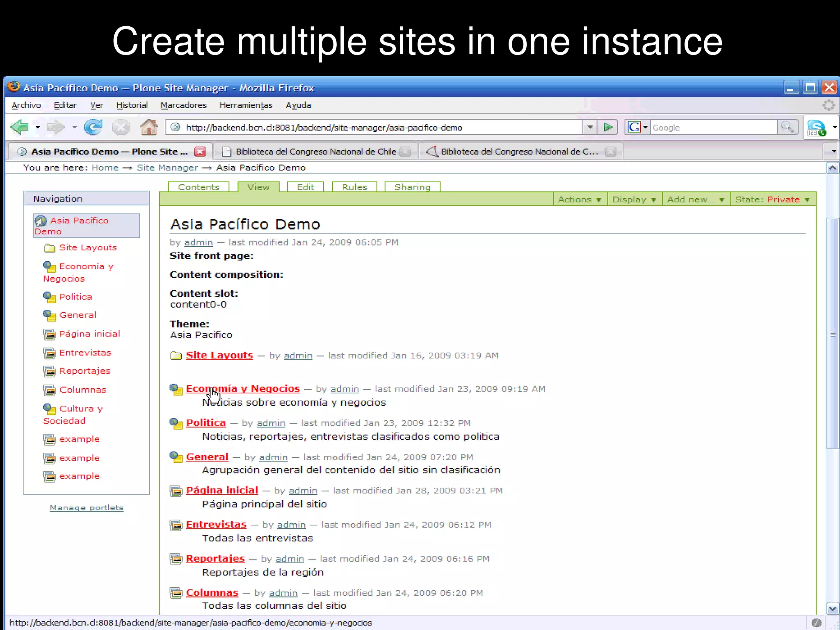Open the Google search engine selector icon
This screenshot has width=840, height=630.
click(x=637, y=127)
